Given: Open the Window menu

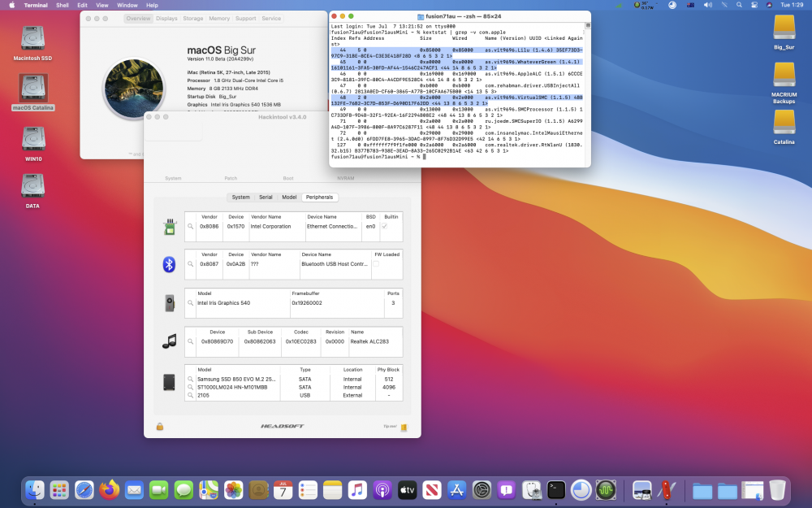Looking at the screenshot, I should (127, 5).
